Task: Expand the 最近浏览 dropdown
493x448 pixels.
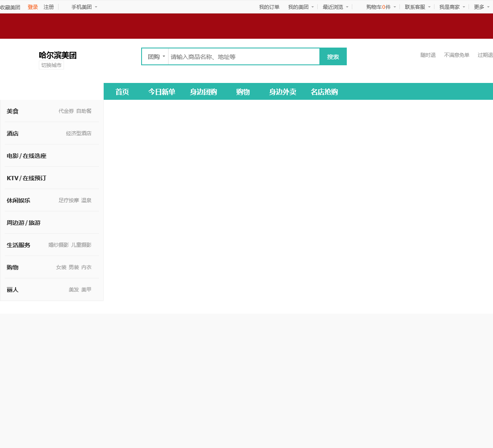Action: pyautogui.click(x=335, y=7)
